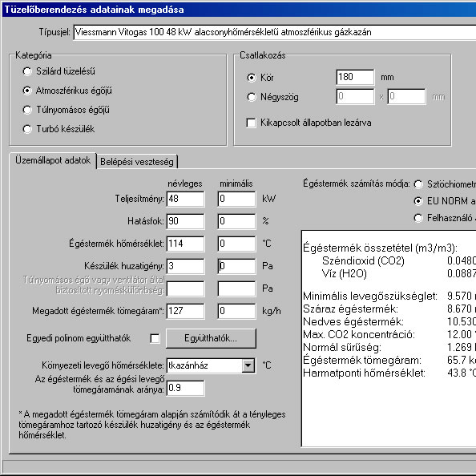This screenshot has height=476, width=476.
Task: Click the Nedves égéstermék result line
Action: (x=389, y=322)
